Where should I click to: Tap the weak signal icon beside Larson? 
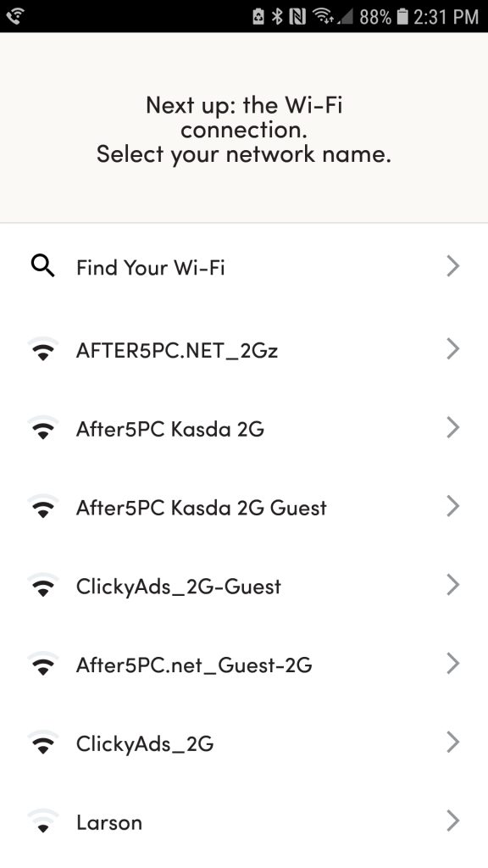point(42,821)
